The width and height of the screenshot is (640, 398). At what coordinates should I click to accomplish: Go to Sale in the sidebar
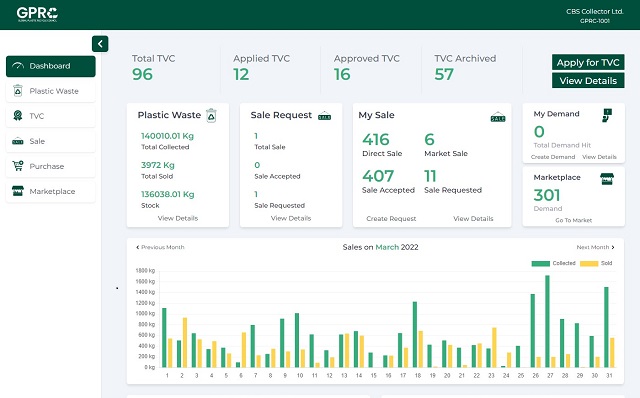51,141
